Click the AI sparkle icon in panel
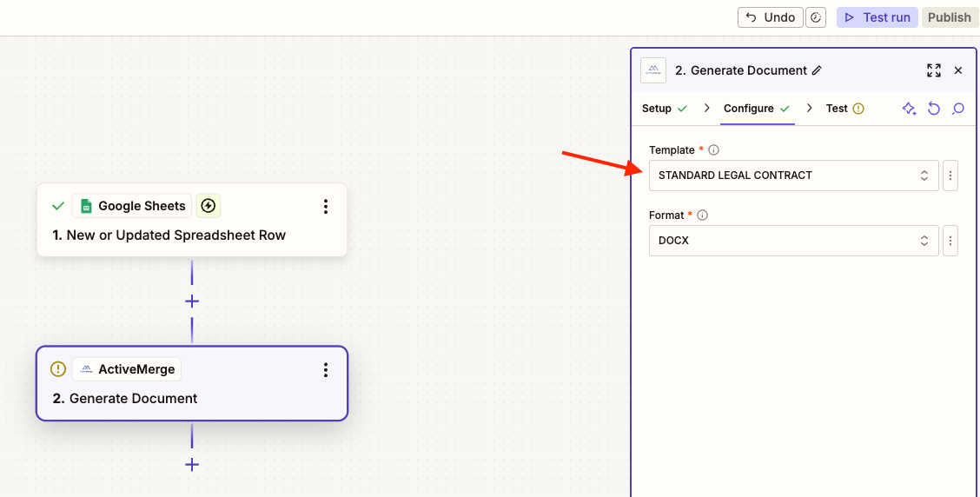 (x=909, y=109)
